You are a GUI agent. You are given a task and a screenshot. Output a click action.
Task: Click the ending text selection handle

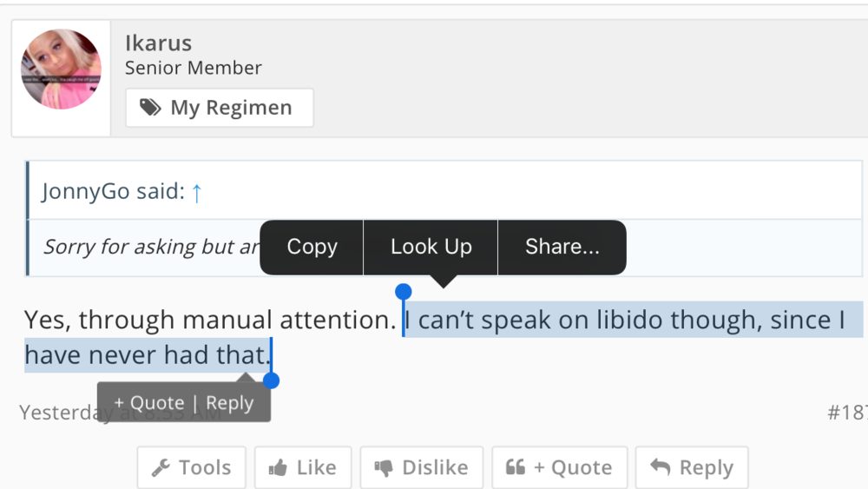coord(271,380)
